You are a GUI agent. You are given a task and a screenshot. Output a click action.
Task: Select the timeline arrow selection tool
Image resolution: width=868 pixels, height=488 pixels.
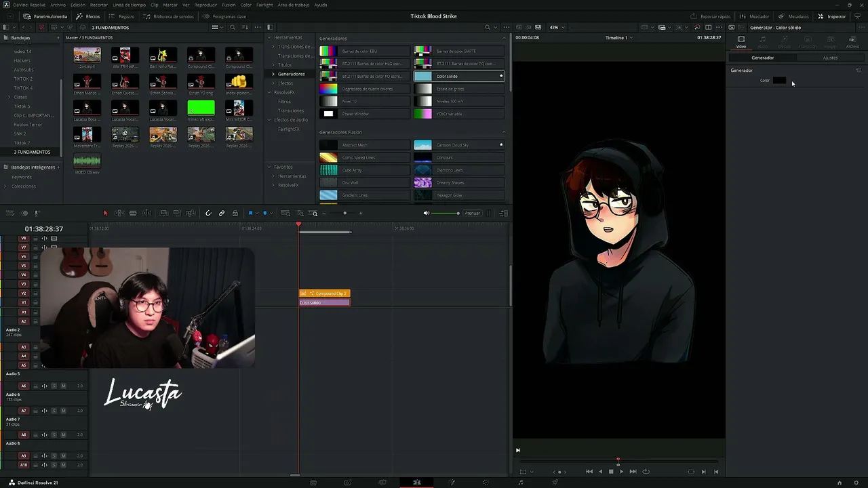click(105, 213)
